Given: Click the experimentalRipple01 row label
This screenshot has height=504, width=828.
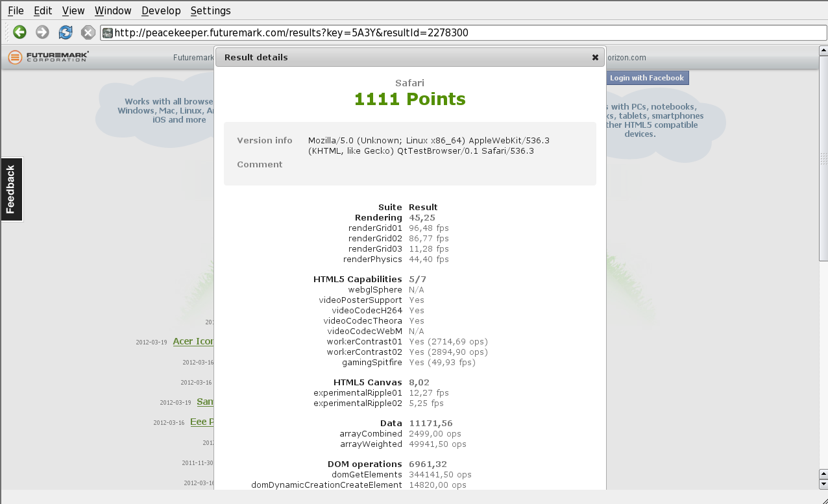Looking at the screenshot, I should [358, 392].
